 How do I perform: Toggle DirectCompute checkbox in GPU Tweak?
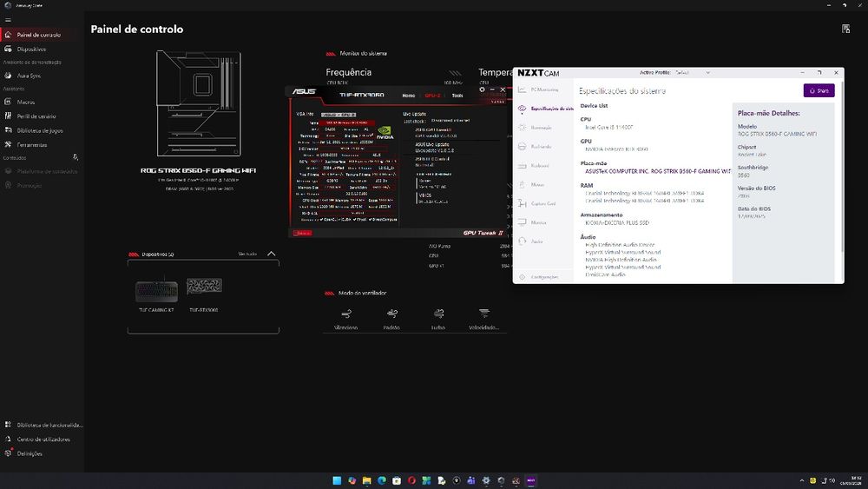coord(372,220)
